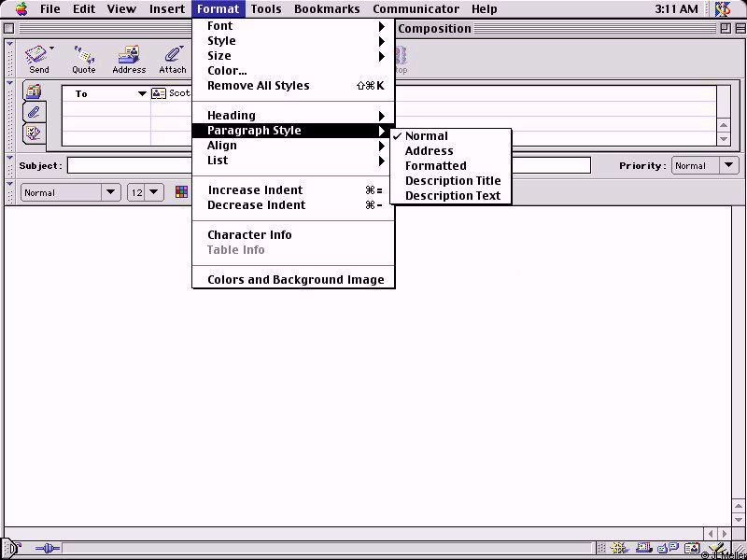The height and width of the screenshot is (560, 747).
Task: Collapse the main toolbar with its triangle
Action: pos(9,45)
